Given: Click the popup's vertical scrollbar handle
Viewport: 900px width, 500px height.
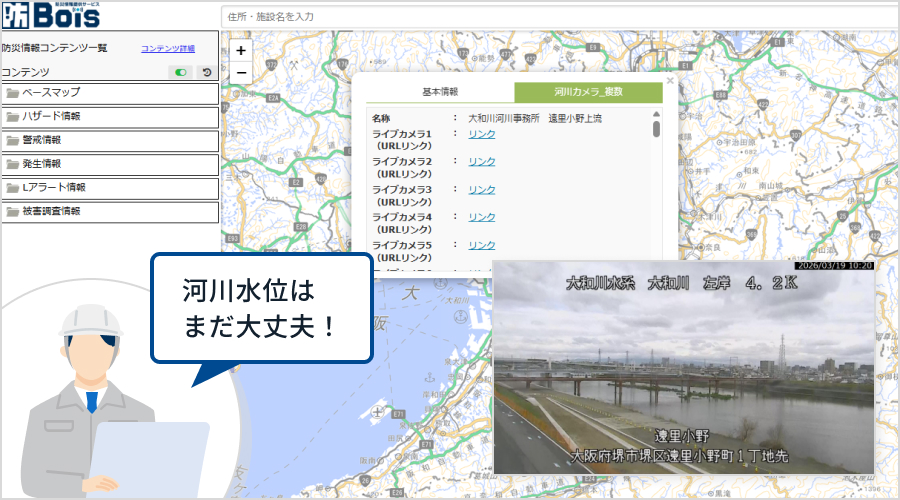Looking at the screenshot, I should (x=656, y=128).
